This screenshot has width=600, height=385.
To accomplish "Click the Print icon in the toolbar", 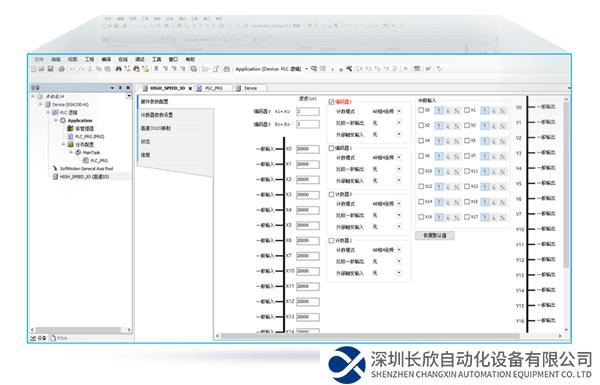I will coord(61,69).
